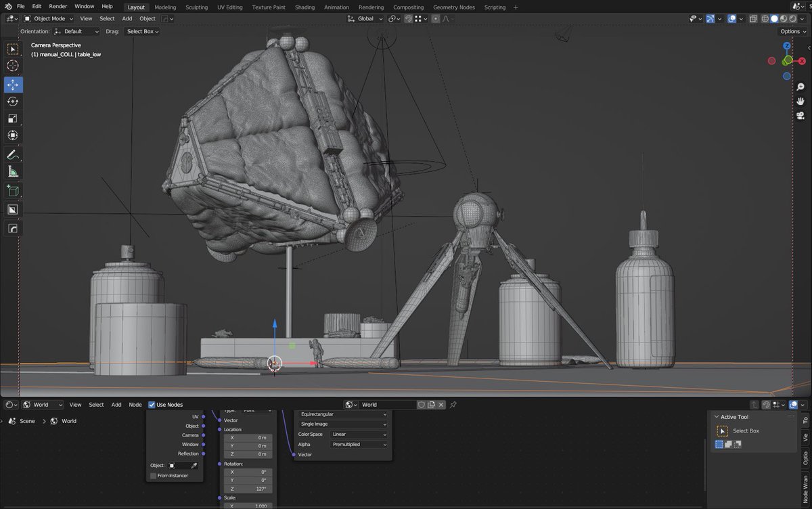Image resolution: width=812 pixels, height=509 pixels.
Task: Select the Set new selection mode icon
Action: coord(719,444)
